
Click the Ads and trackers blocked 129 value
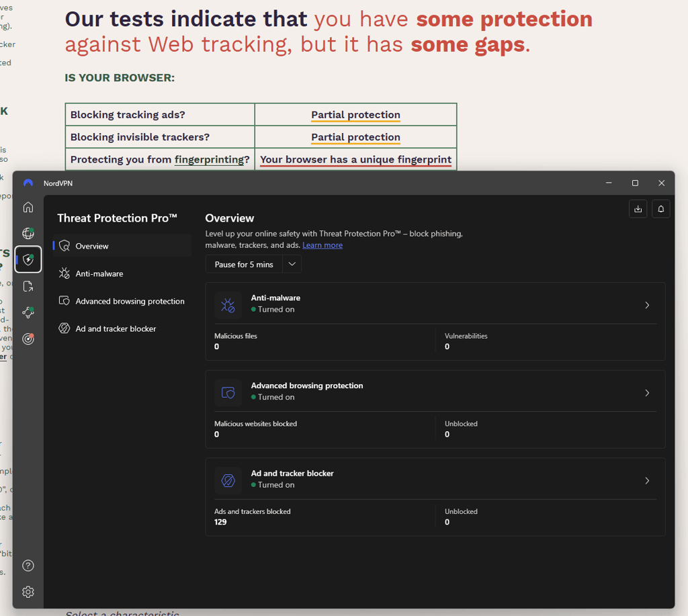click(220, 522)
